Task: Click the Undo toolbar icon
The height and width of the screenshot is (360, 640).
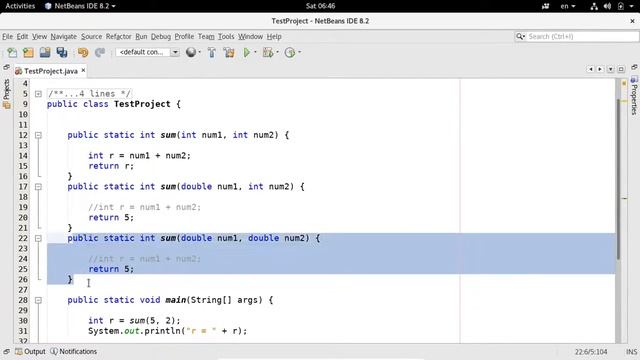Action: pos(83,52)
